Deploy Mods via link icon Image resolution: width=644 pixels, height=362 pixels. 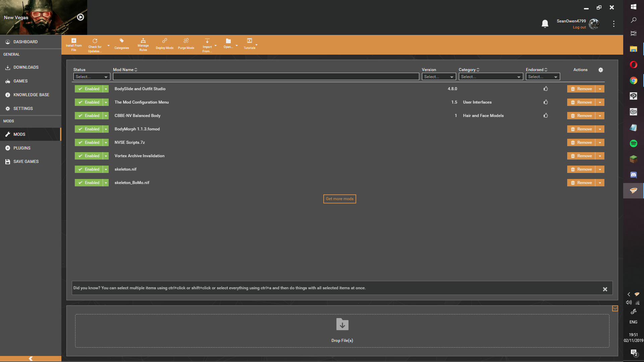click(165, 44)
